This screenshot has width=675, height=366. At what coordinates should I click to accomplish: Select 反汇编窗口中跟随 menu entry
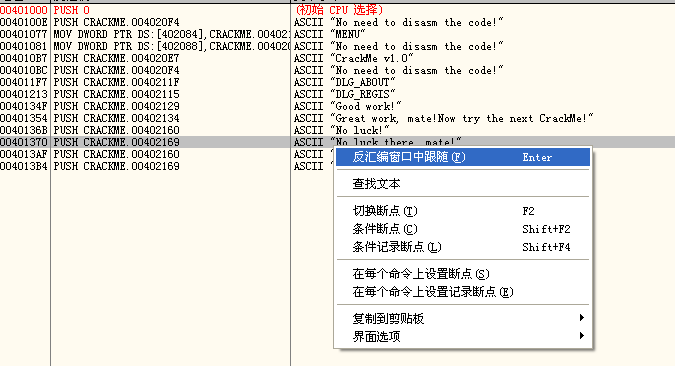pos(462,157)
